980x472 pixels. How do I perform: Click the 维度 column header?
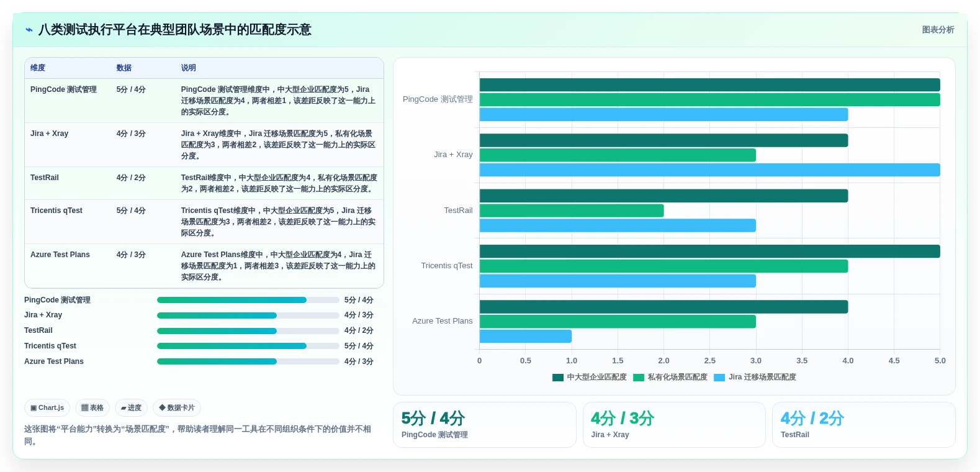(x=38, y=68)
